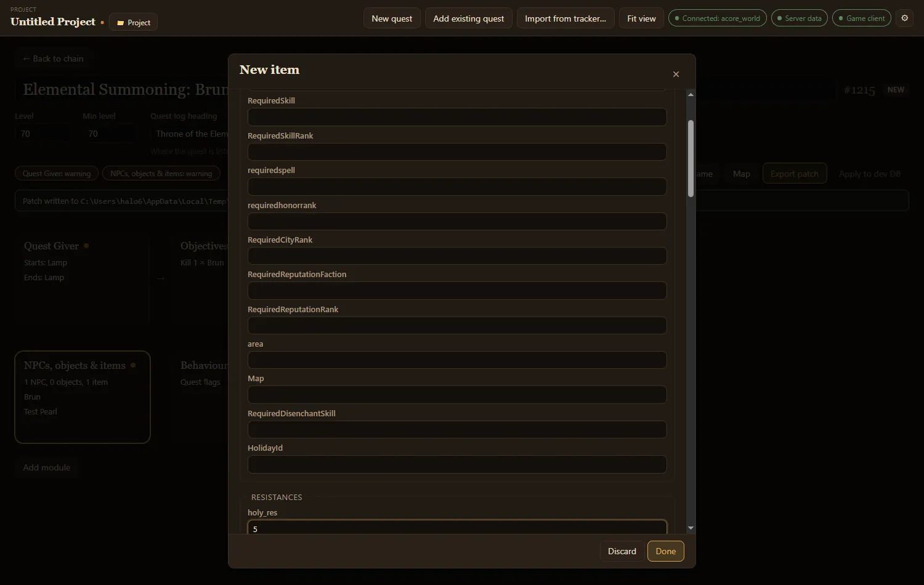924x585 pixels.
Task: Focus the RequiredSkill field
Action: (457, 117)
